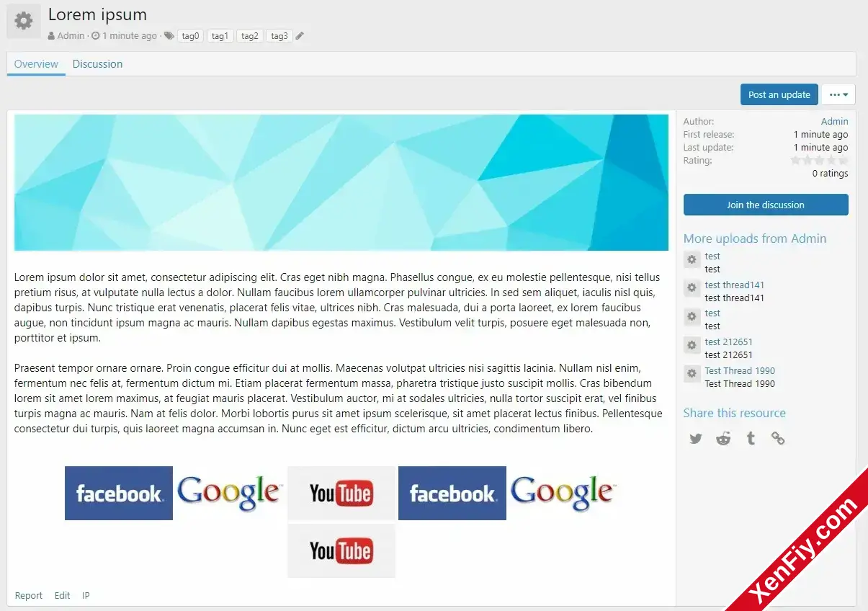The height and width of the screenshot is (611, 868).
Task: Share this resource on Reddit
Action: point(723,439)
